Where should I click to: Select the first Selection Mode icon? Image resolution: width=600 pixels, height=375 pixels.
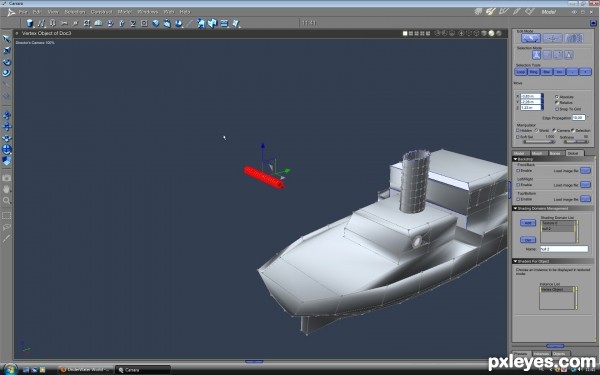click(x=536, y=55)
